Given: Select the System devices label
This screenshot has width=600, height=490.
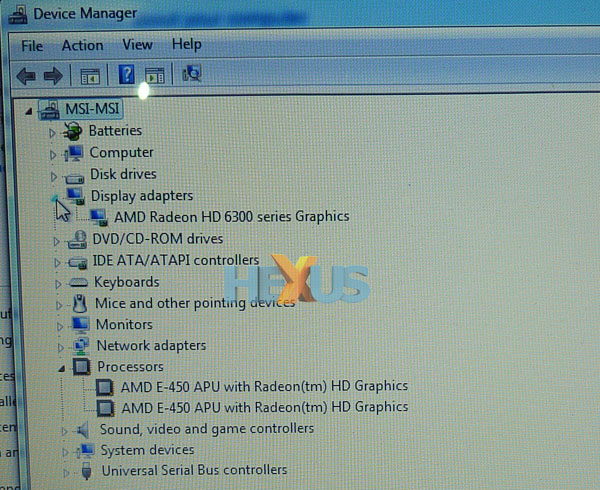Looking at the screenshot, I should 147,450.
